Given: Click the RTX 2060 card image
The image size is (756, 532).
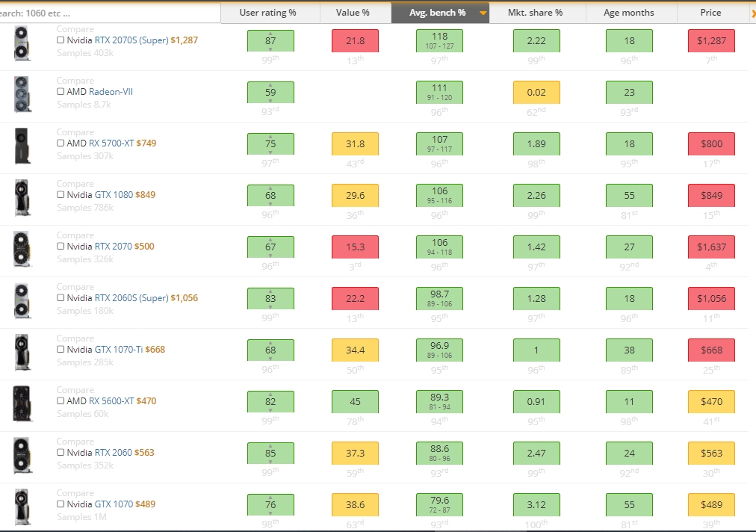Looking at the screenshot, I should click(x=22, y=456).
